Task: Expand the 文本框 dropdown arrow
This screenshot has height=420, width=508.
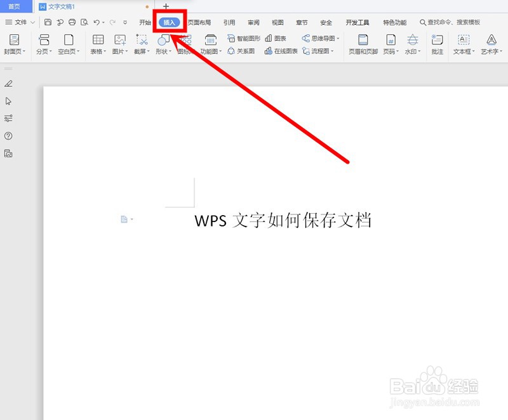Action: point(473,51)
